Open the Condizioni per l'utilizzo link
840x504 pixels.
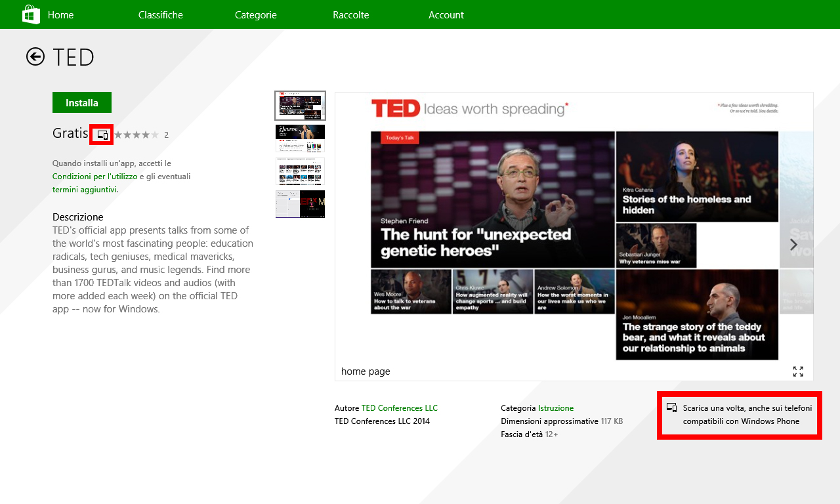tap(94, 176)
